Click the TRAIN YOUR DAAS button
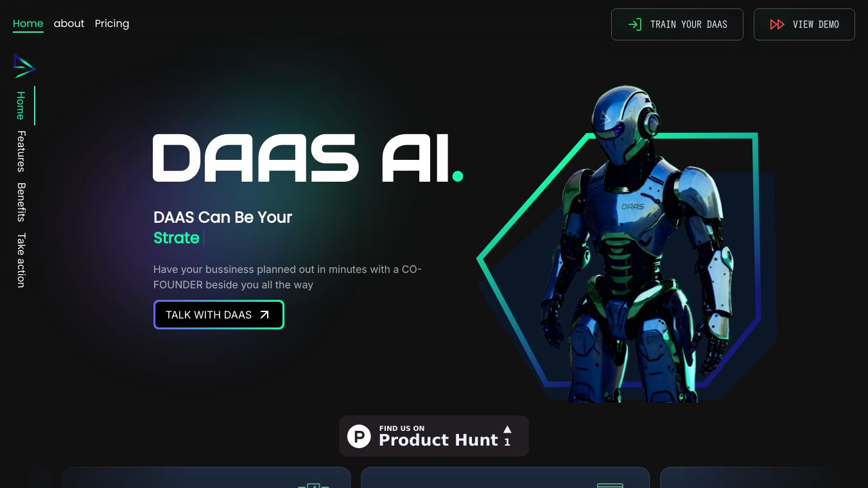Viewport: 868px width, 488px height. (x=677, y=24)
